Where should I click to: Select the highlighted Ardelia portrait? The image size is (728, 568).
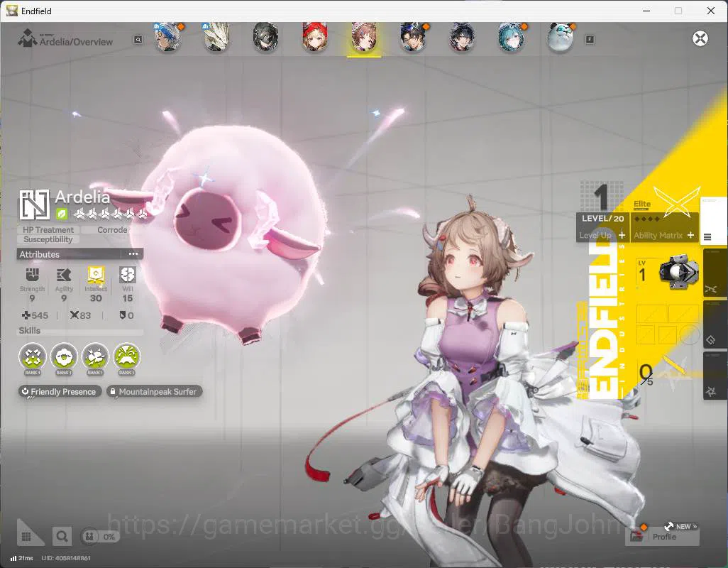(x=364, y=38)
